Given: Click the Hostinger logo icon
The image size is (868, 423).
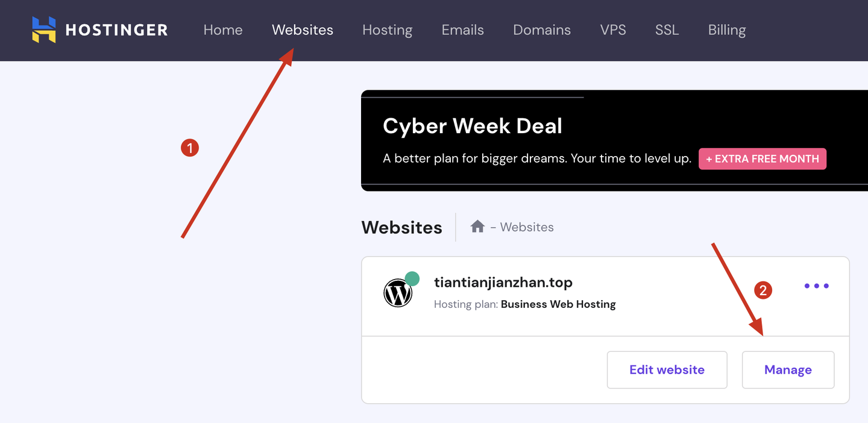Looking at the screenshot, I should click(x=44, y=30).
